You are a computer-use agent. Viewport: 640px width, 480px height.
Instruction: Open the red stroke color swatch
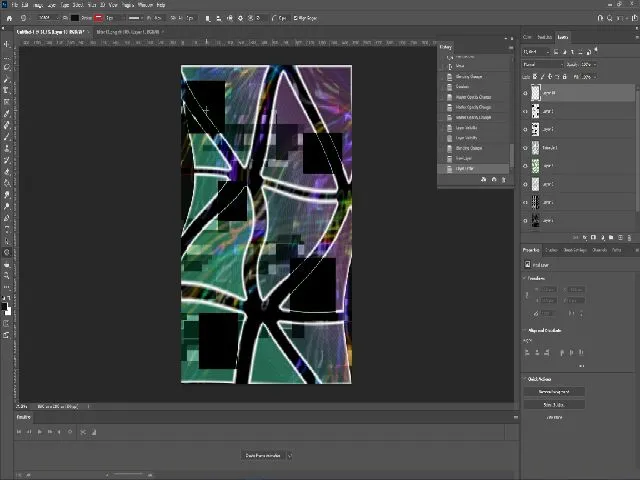pyautogui.click(x=99, y=18)
